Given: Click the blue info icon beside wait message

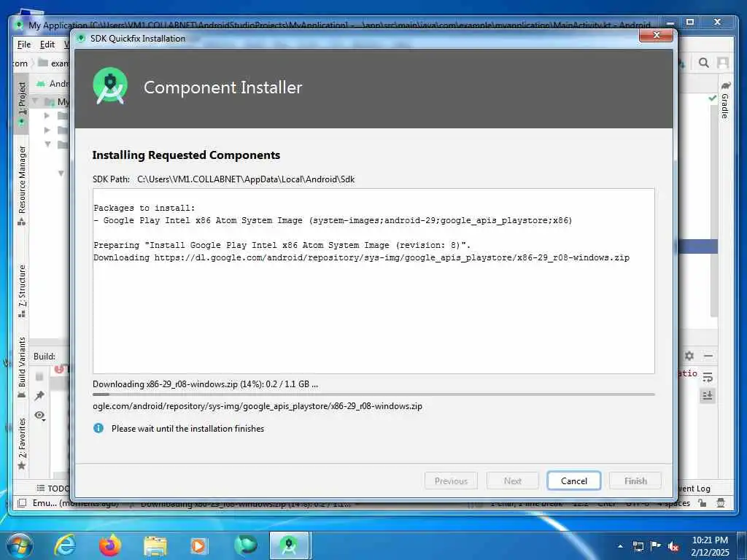Looking at the screenshot, I should pos(98,428).
